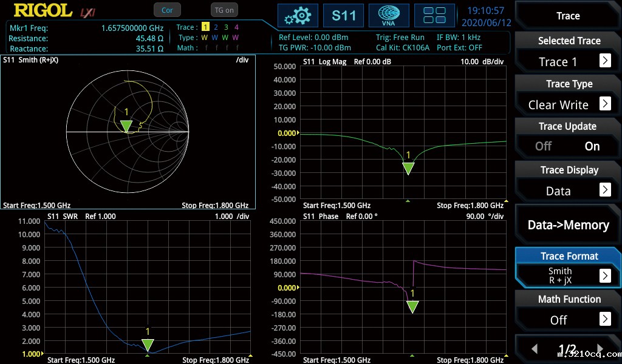Click the RIGOL logo
Image resolution: width=622 pixels, height=364 pixels.
point(43,11)
